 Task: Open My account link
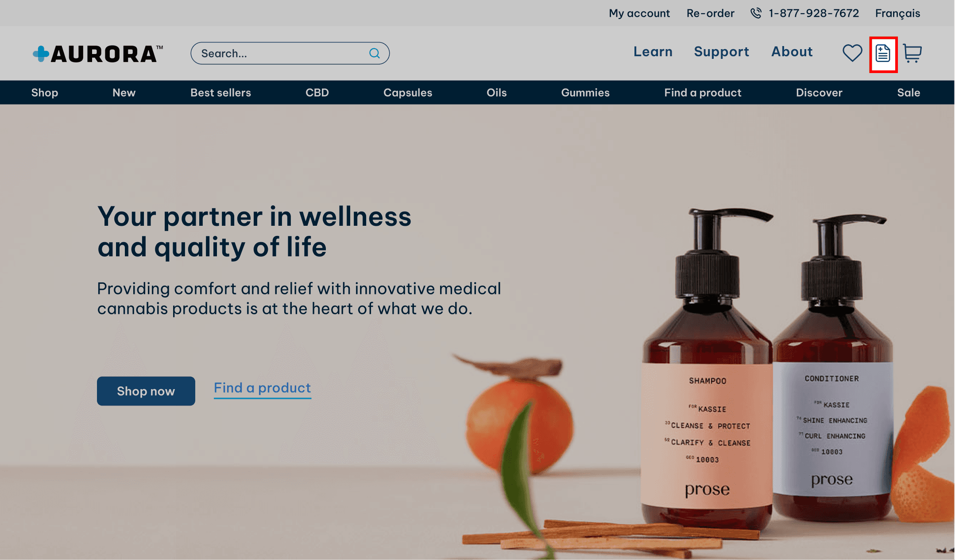coord(639,13)
